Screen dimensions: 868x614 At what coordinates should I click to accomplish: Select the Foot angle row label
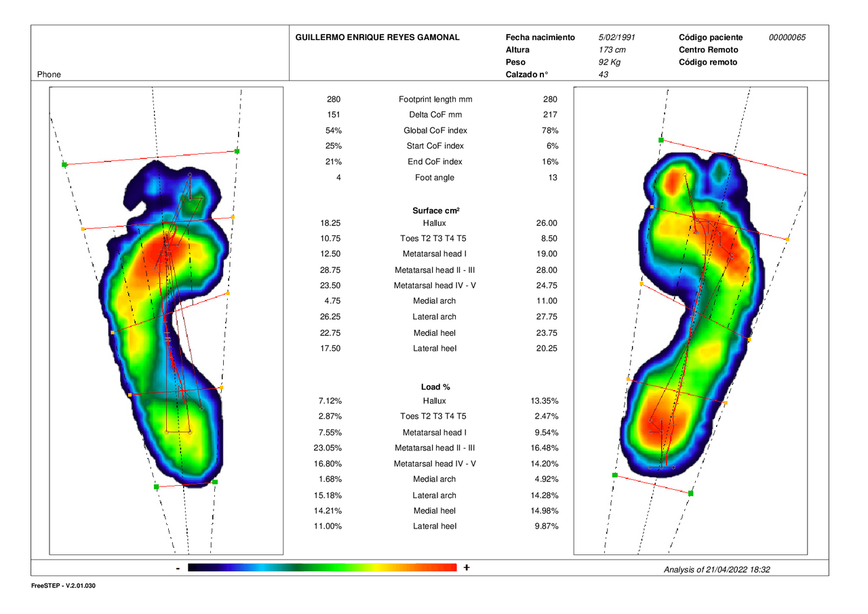click(x=435, y=178)
